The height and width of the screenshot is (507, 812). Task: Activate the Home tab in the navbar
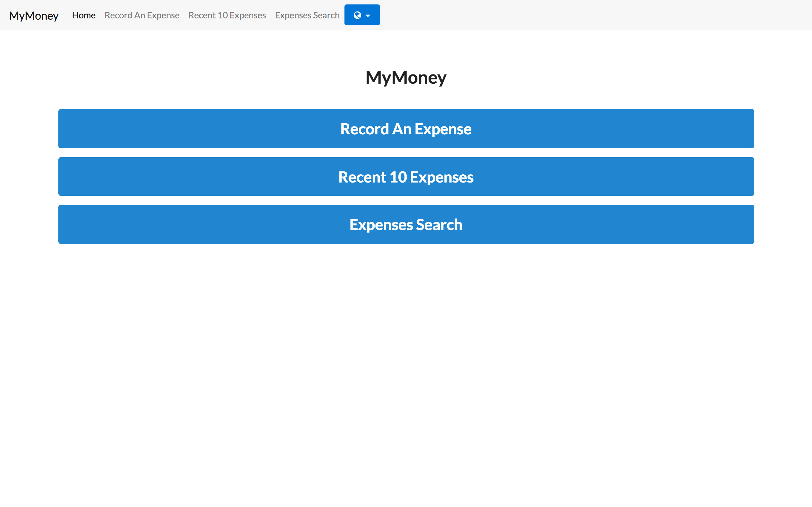point(83,15)
